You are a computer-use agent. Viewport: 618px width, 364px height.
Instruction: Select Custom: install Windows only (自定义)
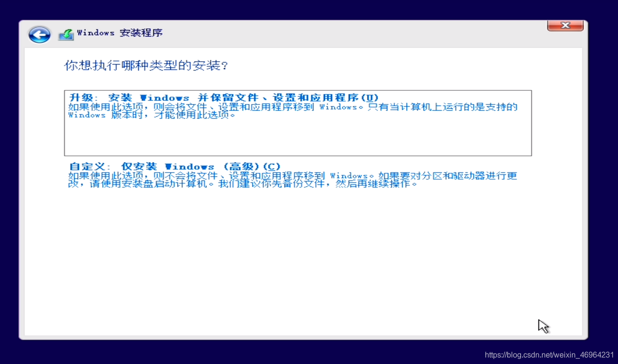coord(175,166)
